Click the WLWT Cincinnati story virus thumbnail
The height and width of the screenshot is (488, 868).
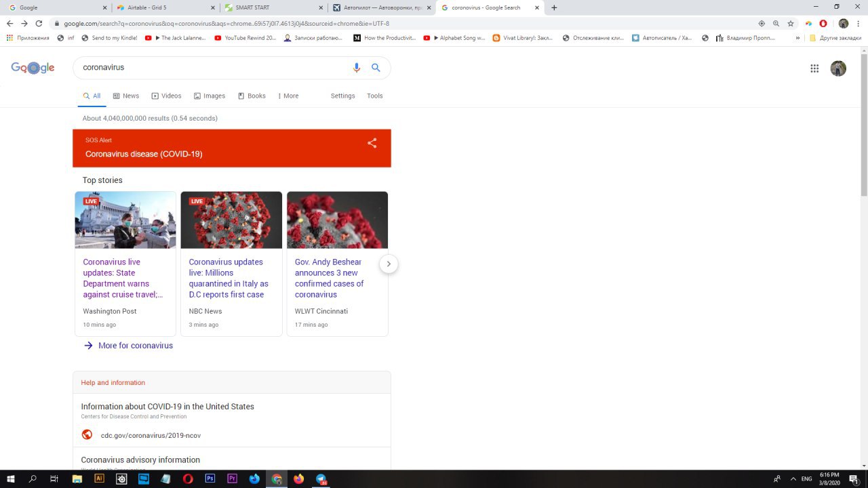pos(337,220)
